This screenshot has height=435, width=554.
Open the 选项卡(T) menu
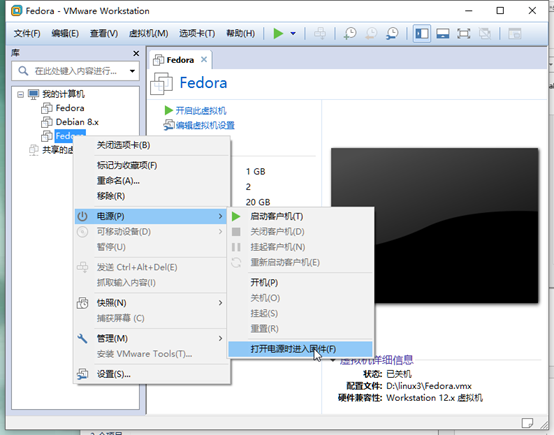click(197, 34)
